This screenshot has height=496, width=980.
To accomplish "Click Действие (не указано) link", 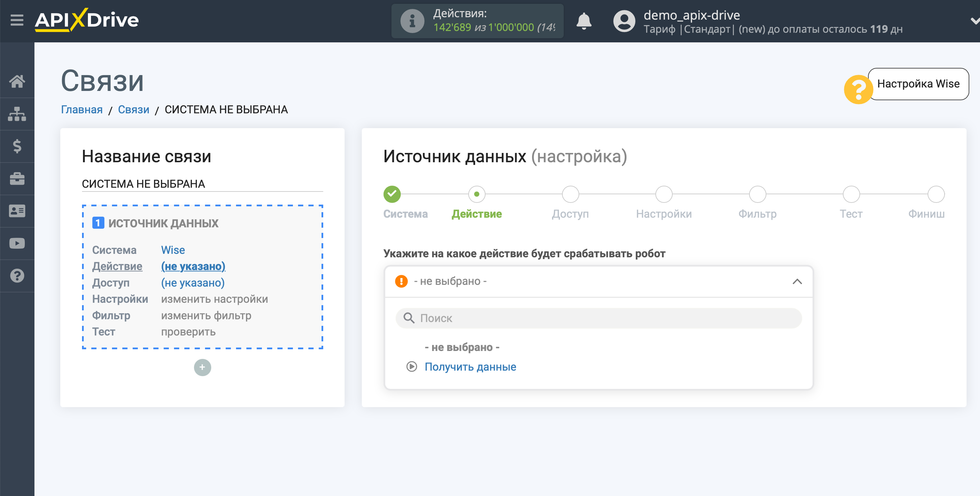I will pos(193,266).
